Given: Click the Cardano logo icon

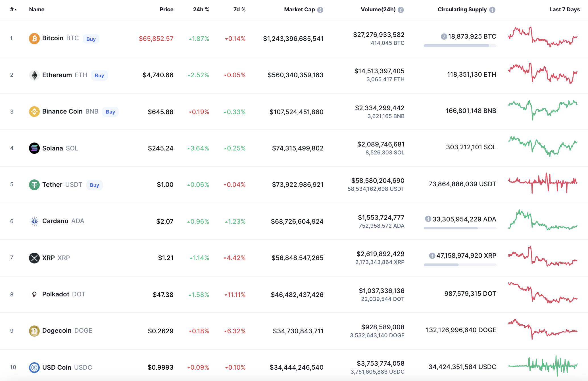Looking at the screenshot, I should [34, 221].
